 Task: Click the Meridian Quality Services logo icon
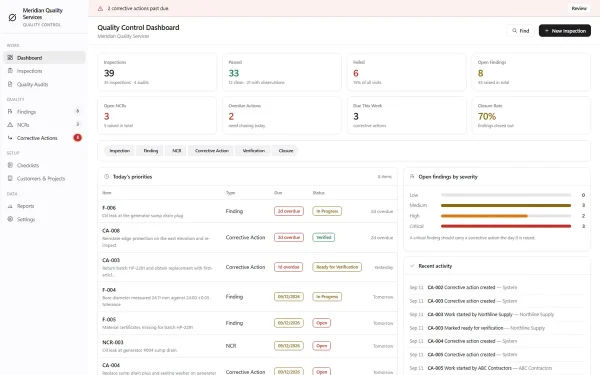pos(12,17)
